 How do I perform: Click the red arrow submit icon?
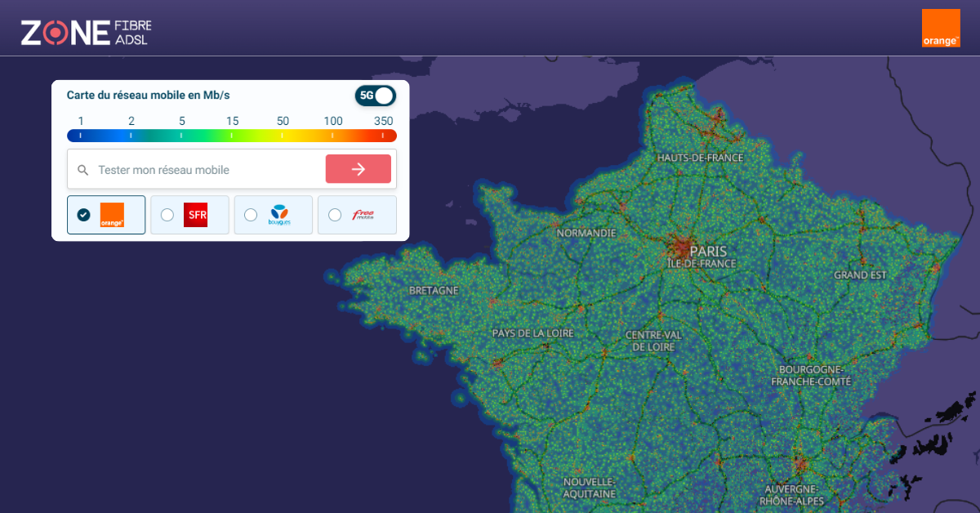pyautogui.click(x=358, y=168)
